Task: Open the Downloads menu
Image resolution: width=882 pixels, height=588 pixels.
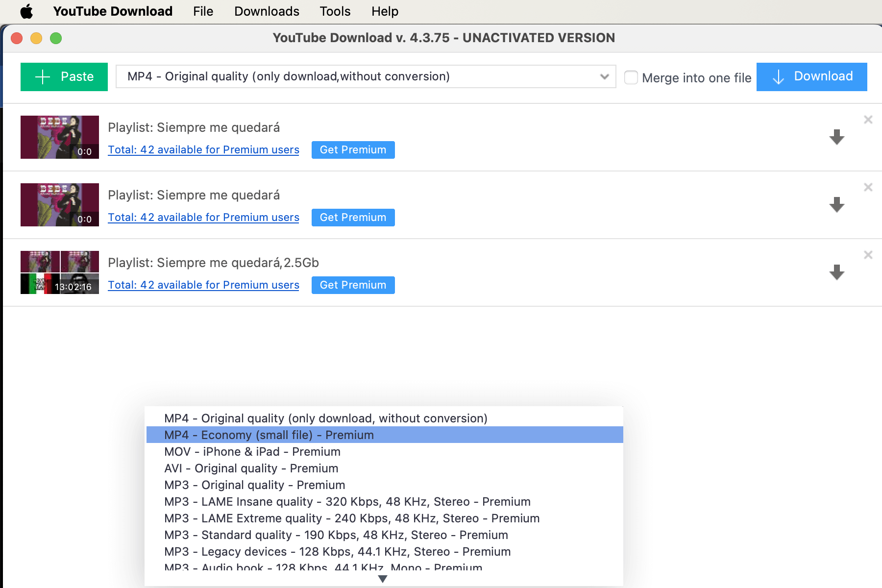Action: 267,11
